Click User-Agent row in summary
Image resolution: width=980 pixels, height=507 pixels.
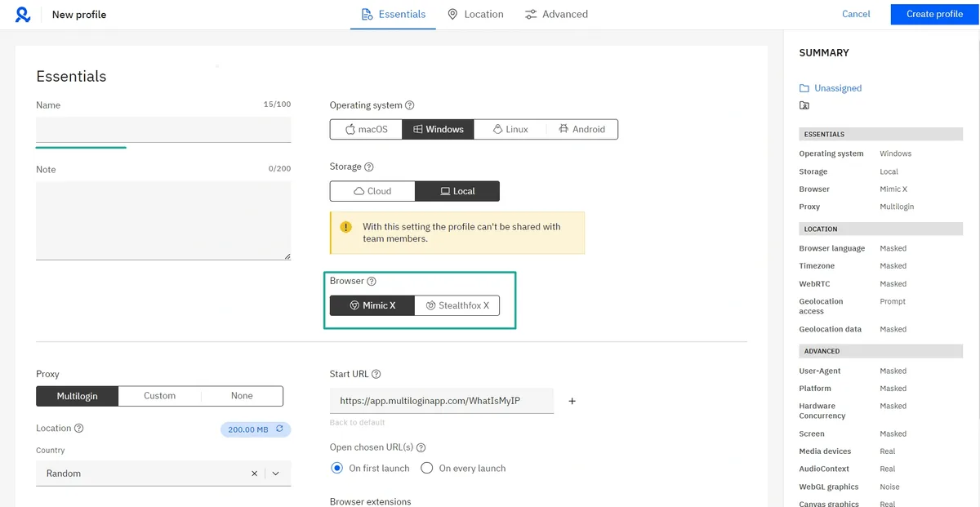pos(881,371)
